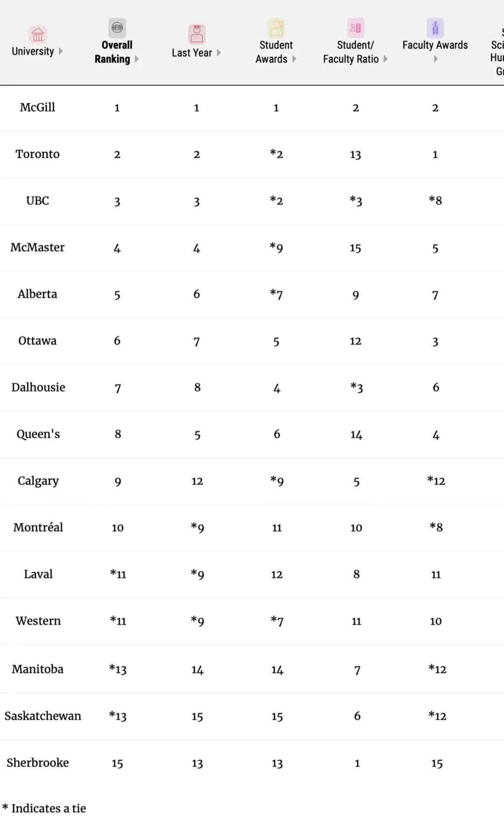Screen dimensions: 504x821
Task: Expand the Student Awards sort arrow
Action: coord(294,59)
